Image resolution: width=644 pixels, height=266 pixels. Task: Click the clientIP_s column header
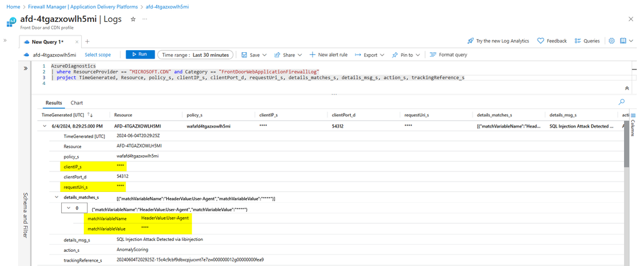269,115
